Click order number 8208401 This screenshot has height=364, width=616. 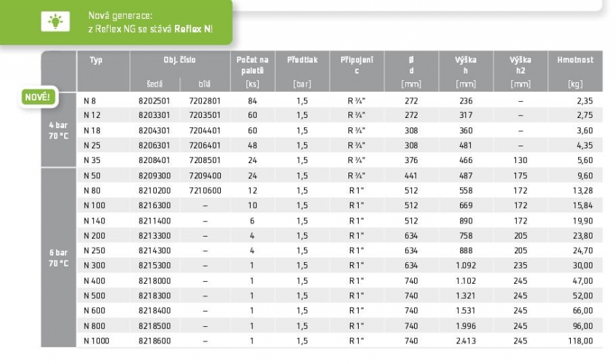click(x=155, y=160)
